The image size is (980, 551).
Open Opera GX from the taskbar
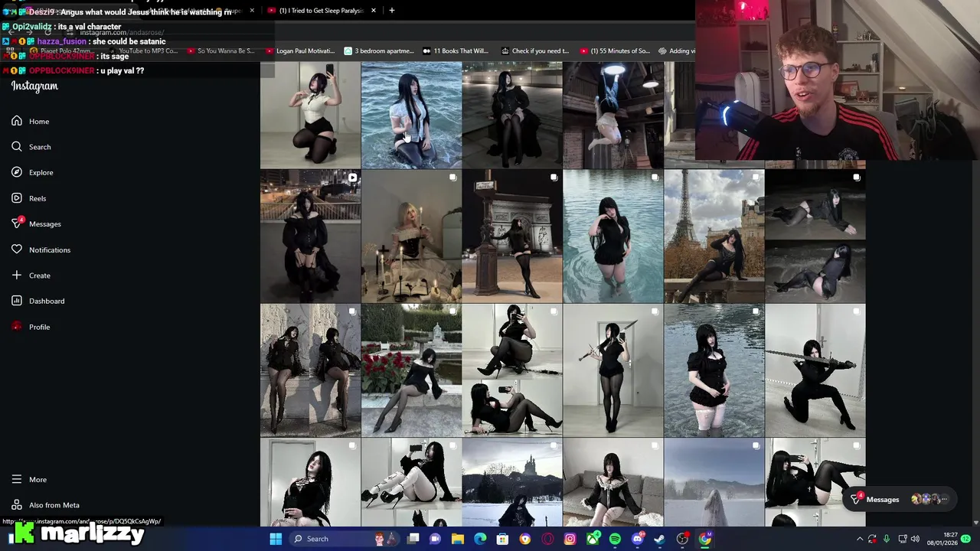(x=547, y=539)
